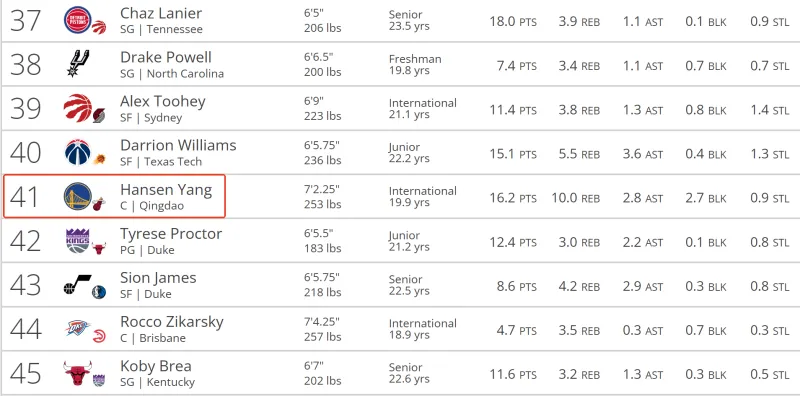
Task: Open Koby Brea's player profile
Action: [156, 366]
